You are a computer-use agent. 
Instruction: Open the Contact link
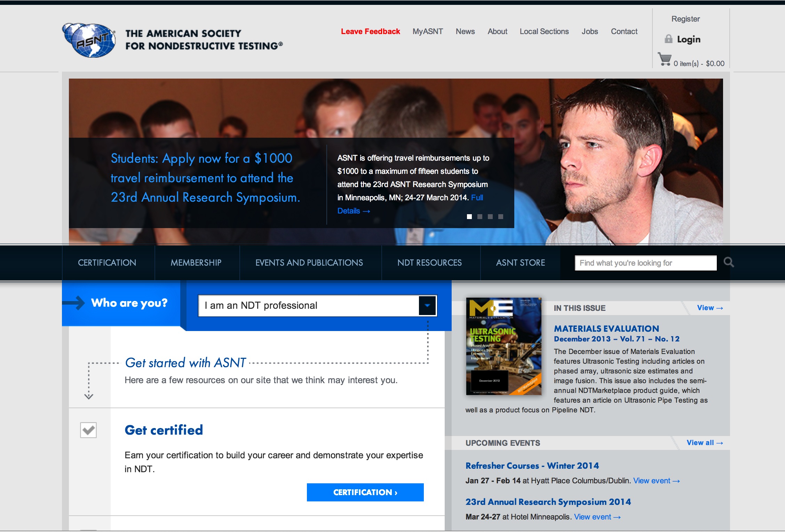(x=624, y=31)
